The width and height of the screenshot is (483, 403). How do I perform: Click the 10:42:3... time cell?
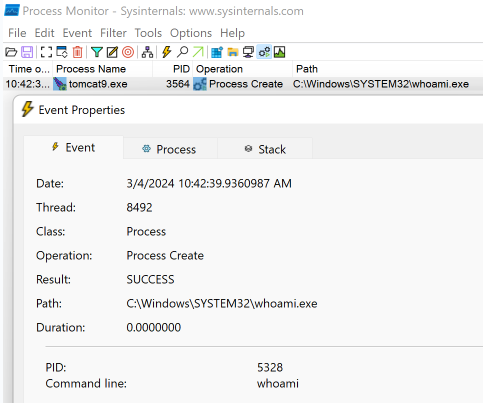click(27, 84)
